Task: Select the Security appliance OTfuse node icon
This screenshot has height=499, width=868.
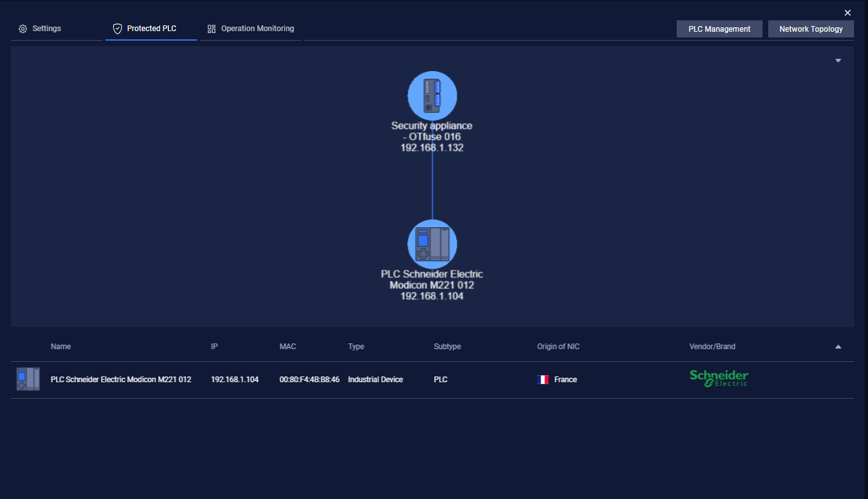Action: 432,95
